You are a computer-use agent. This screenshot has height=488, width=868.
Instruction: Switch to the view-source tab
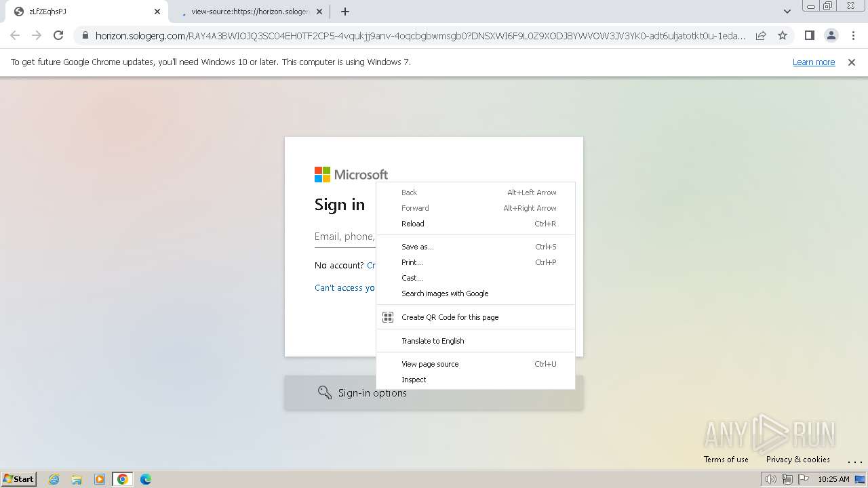249,12
